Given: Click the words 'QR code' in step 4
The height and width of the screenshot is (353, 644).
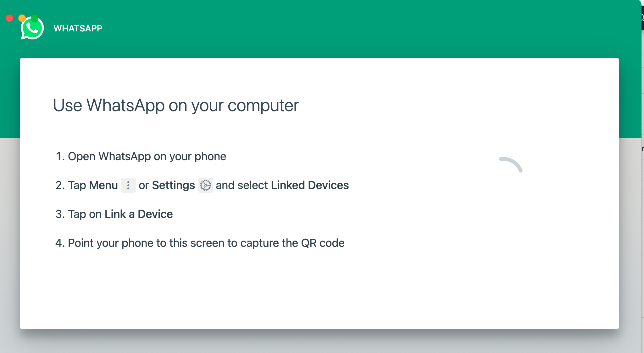Looking at the screenshot, I should 323,243.
